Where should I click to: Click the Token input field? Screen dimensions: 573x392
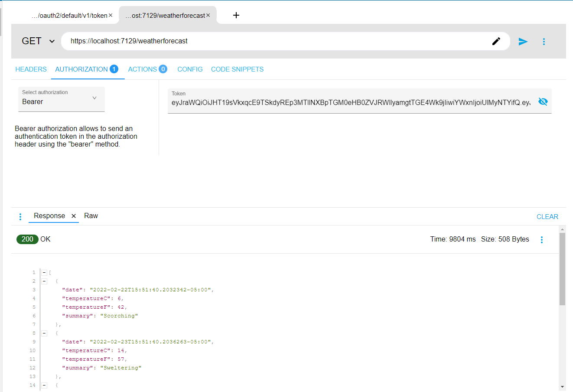pyautogui.click(x=350, y=103)
